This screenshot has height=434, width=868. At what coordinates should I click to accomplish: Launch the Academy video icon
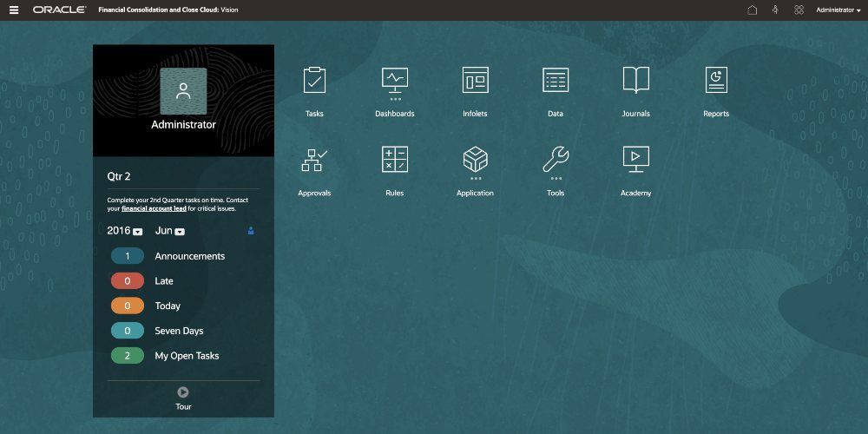tap(635, 160)
